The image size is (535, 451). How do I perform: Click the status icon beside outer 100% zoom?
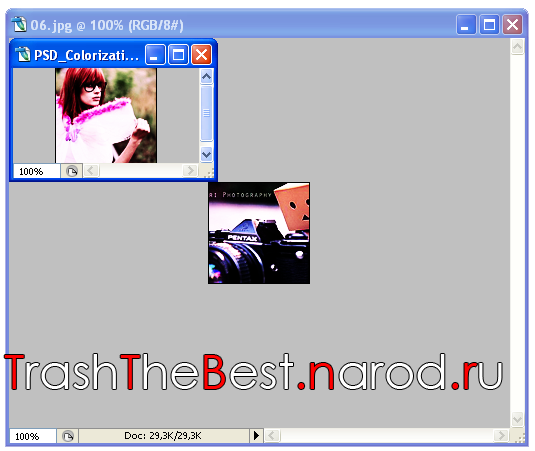(x=68, y=436)
